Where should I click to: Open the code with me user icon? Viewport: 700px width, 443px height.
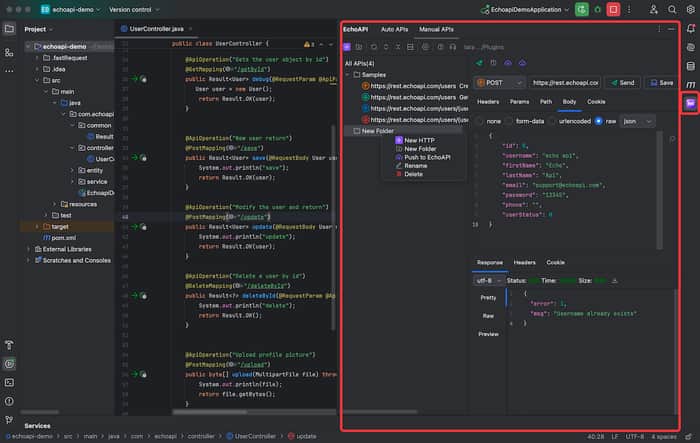pyautogui.click(x=654, y=9)
